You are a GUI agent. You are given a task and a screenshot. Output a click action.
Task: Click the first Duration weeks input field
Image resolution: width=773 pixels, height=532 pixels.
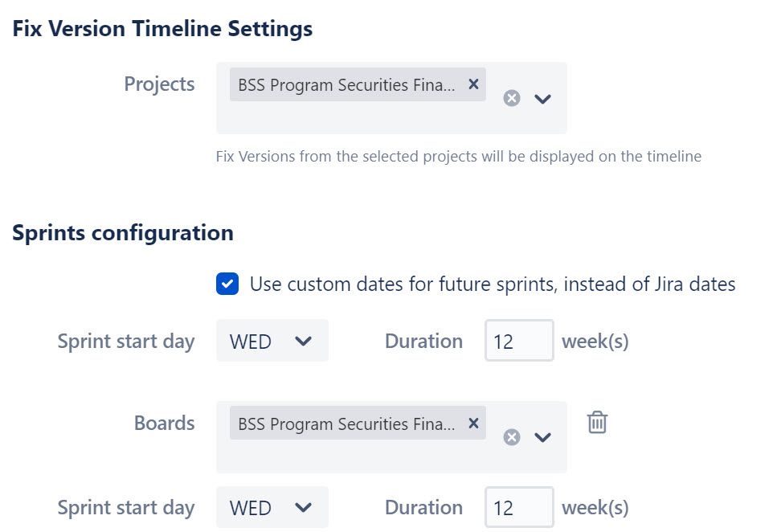point(519,341)
